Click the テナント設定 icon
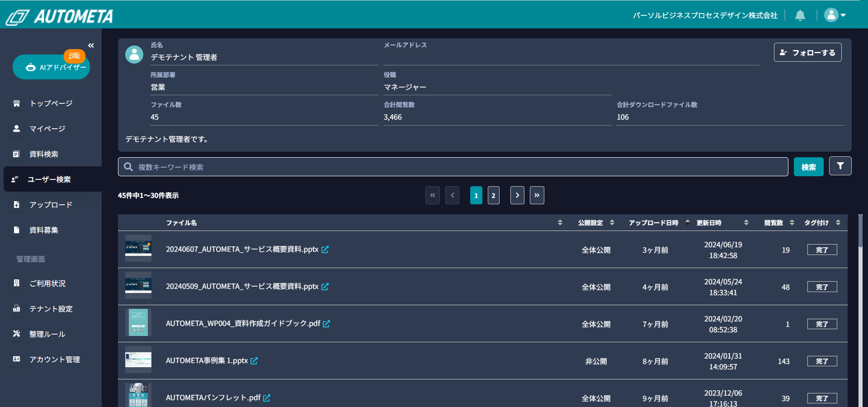The image size is (868, 407). pos(17,308)
